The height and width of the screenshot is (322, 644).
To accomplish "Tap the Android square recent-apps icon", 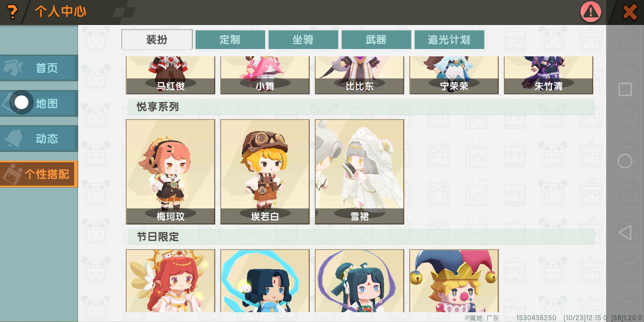I will pos(625,89).
